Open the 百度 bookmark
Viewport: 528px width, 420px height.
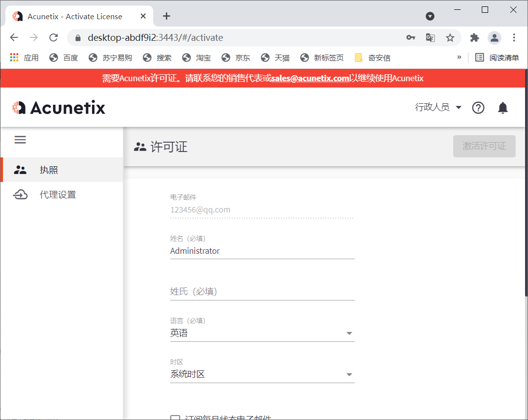tap(63, 58)
